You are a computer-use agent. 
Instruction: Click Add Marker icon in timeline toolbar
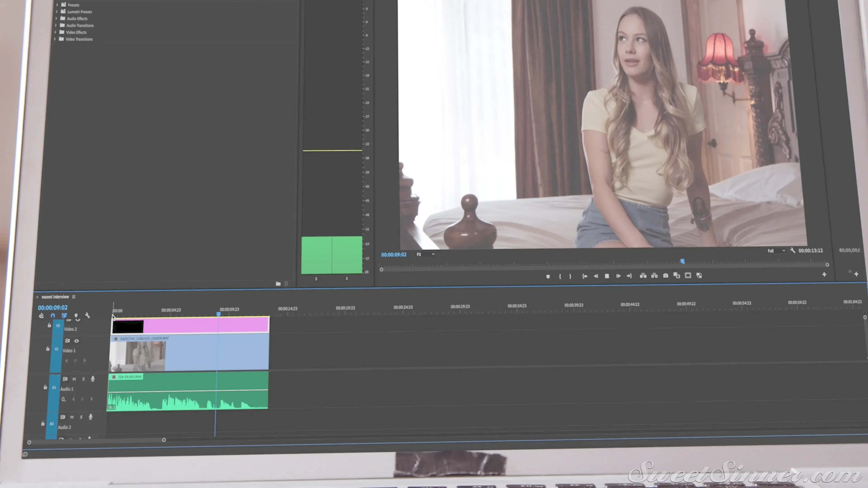point(76,316)
